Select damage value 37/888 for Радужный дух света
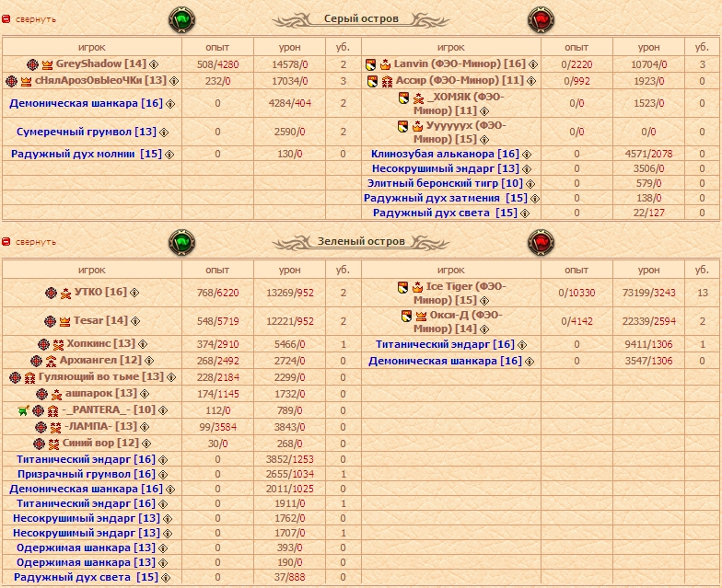Viewport: 722px width, 588px height. point(289,577)
